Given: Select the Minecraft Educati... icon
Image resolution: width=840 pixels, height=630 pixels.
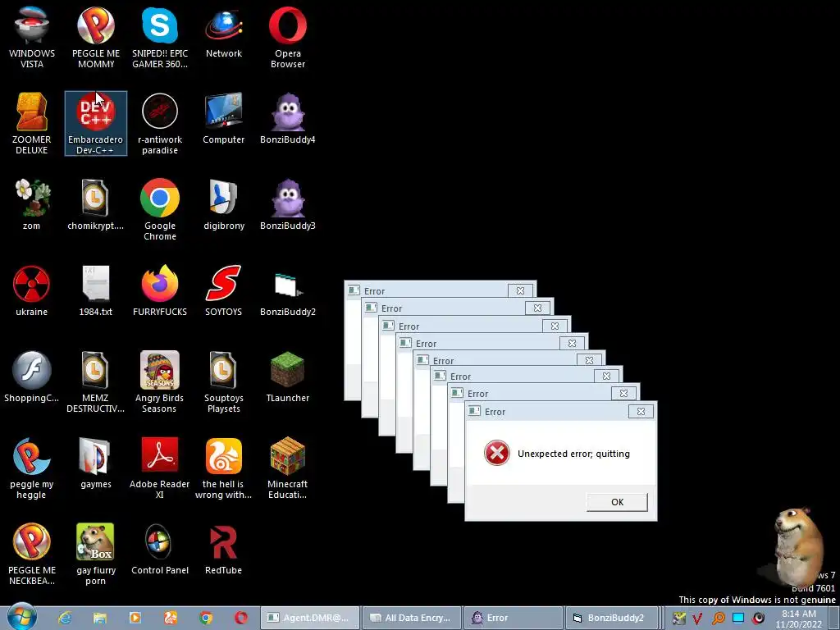Looking at the screenshot, I should click(x=288, y=468).
